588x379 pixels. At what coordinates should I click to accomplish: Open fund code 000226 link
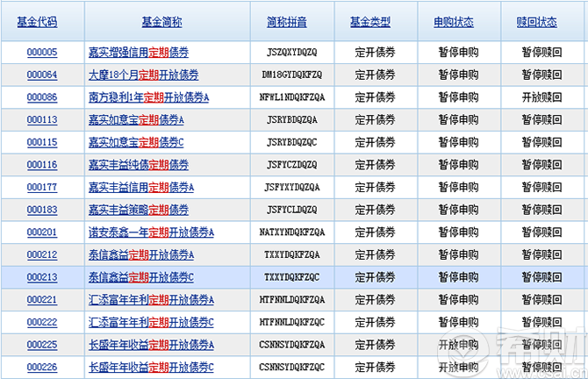tap(42, 367)
